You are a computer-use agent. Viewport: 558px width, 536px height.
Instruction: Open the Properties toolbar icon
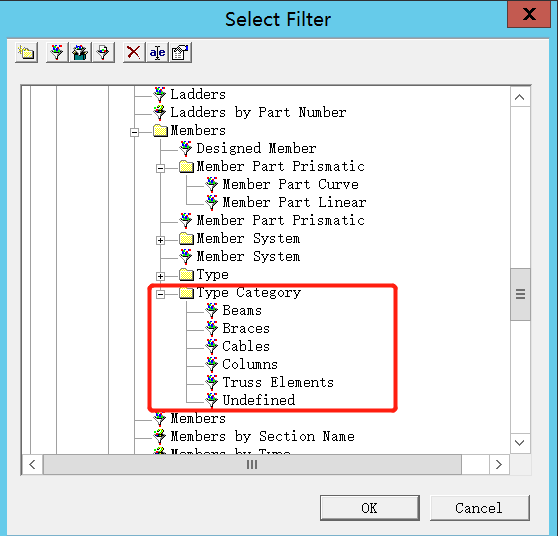(x=180, y=53)
